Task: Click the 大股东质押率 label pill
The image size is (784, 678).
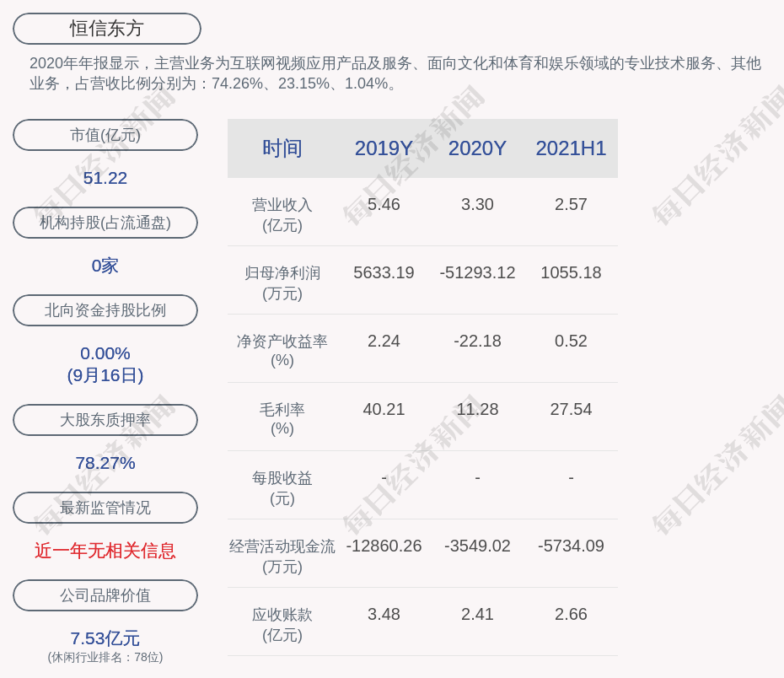Action: point(105,420)
